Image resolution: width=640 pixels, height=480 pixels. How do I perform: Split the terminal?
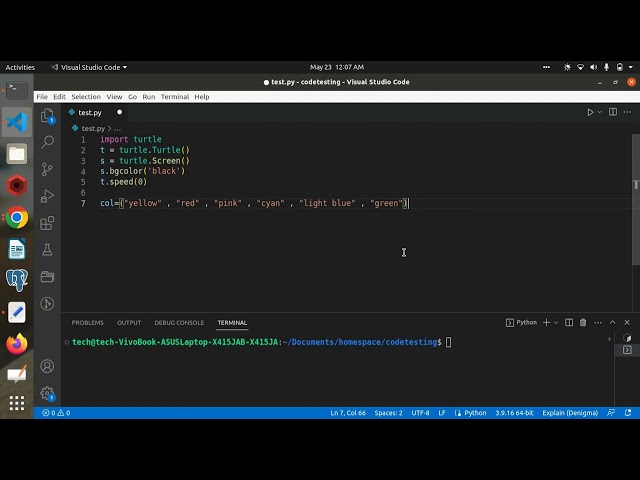click(x=569, y=322)
